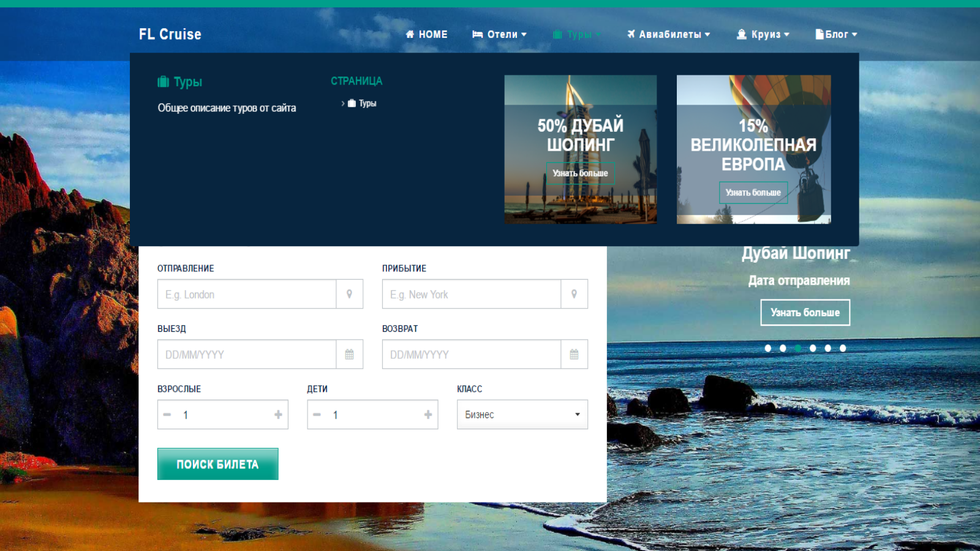Click the bed icon beside Отели
Image resolution: width=980 pixels, height=551 pixels.
[478, 34]
